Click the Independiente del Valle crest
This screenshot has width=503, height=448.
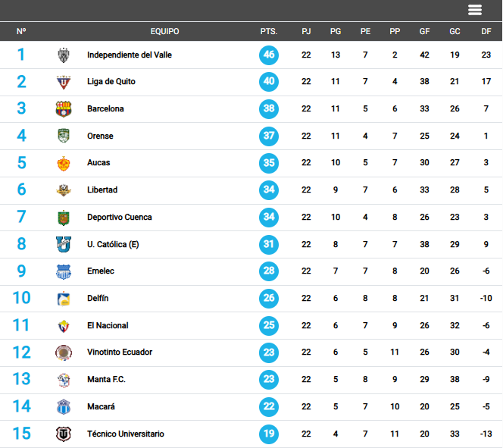64,55
